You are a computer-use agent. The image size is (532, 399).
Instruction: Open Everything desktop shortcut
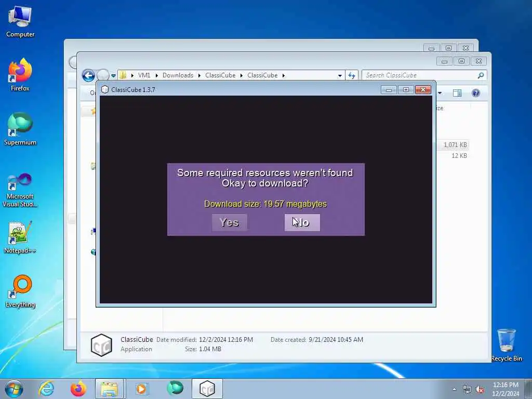point(20,291)
